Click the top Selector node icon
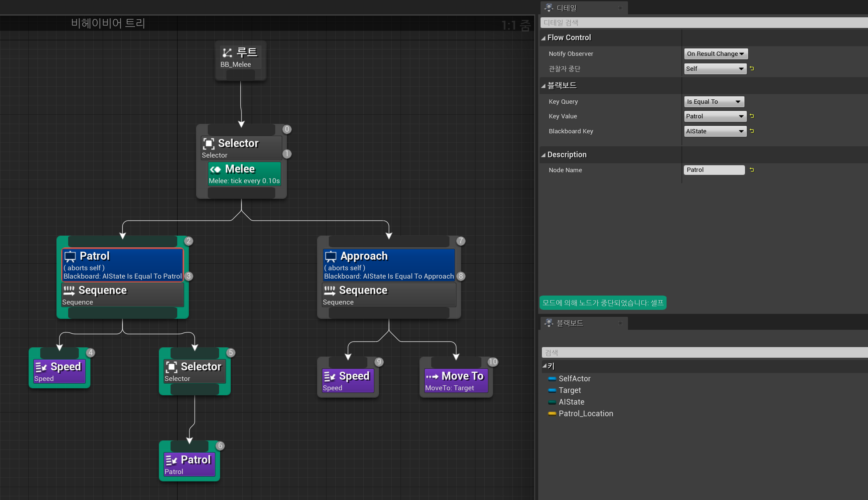Viewport: 868px width, 500px height. pos(208,144)
